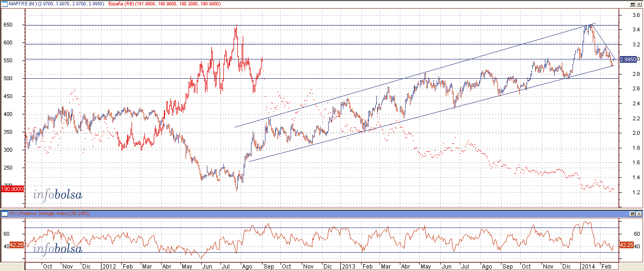
Task: Click the 2013 label on the time axis
Action: pos(348,266)
